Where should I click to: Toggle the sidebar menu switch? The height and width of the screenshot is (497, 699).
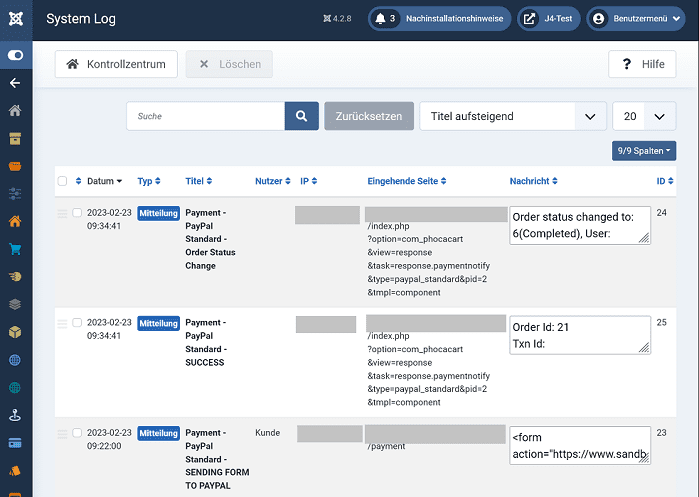pyautogui.click(x=16, y=56)
